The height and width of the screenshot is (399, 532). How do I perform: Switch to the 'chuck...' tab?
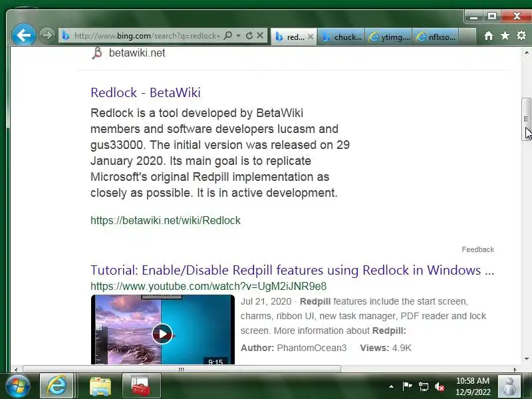tap(341, 37)
